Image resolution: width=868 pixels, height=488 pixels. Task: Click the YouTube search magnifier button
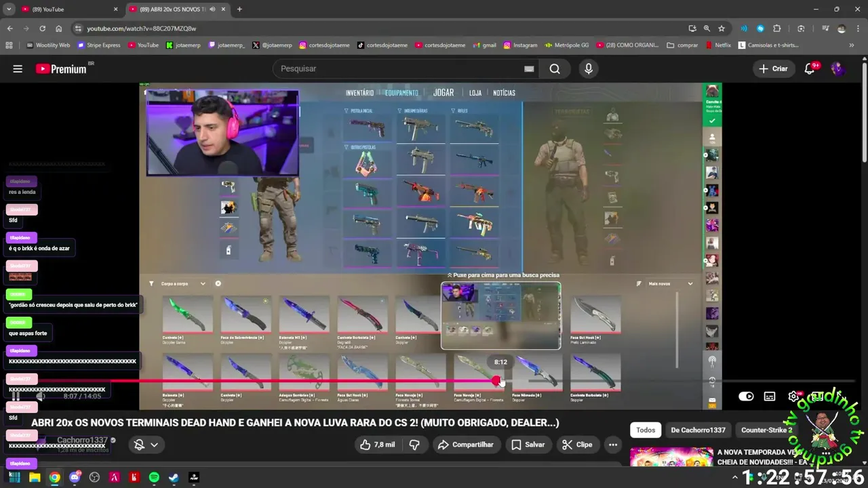click(555, 68)
